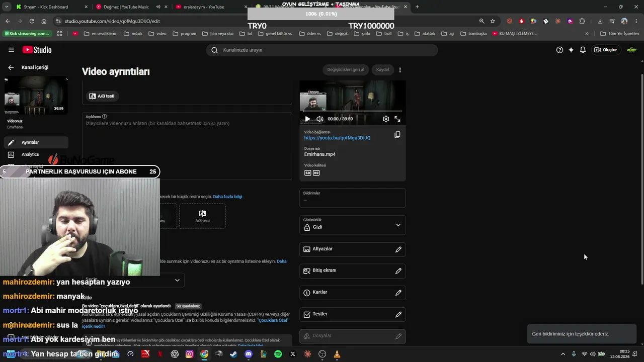
Task: Open the Help question mark icon
Action: (x=559, y=50)
